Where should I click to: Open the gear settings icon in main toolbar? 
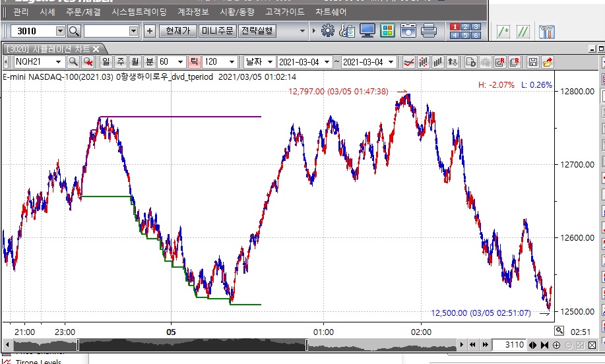click(328, 31)
